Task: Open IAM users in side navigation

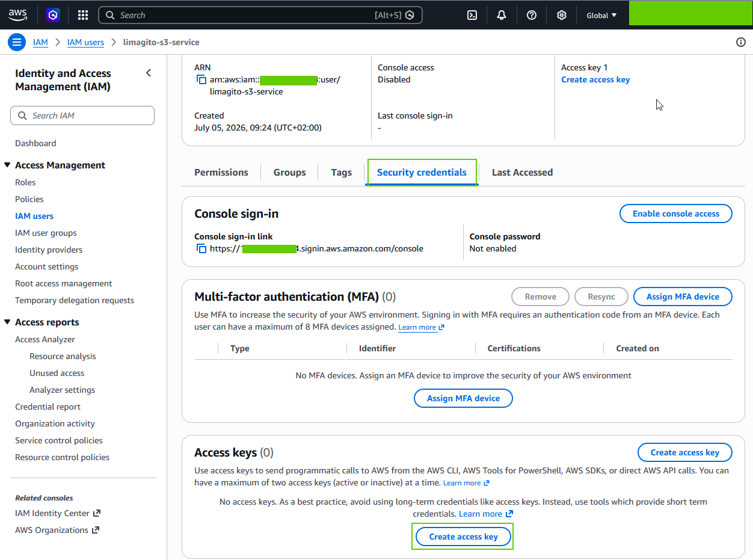Action: click(34, 216)
